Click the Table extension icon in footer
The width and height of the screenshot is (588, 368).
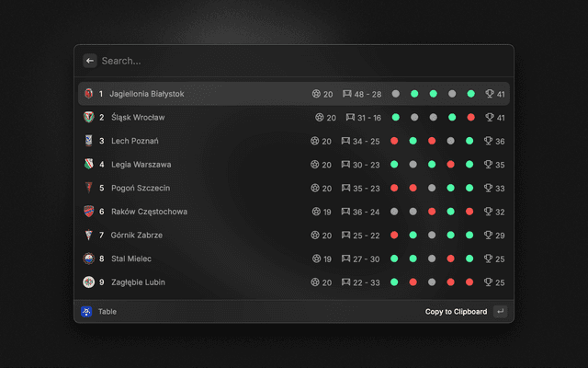coord(86,312)
